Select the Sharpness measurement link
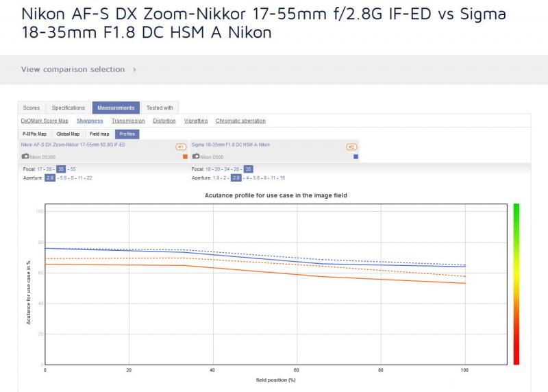This screenshot has height=392, width=548. point(90,121)
